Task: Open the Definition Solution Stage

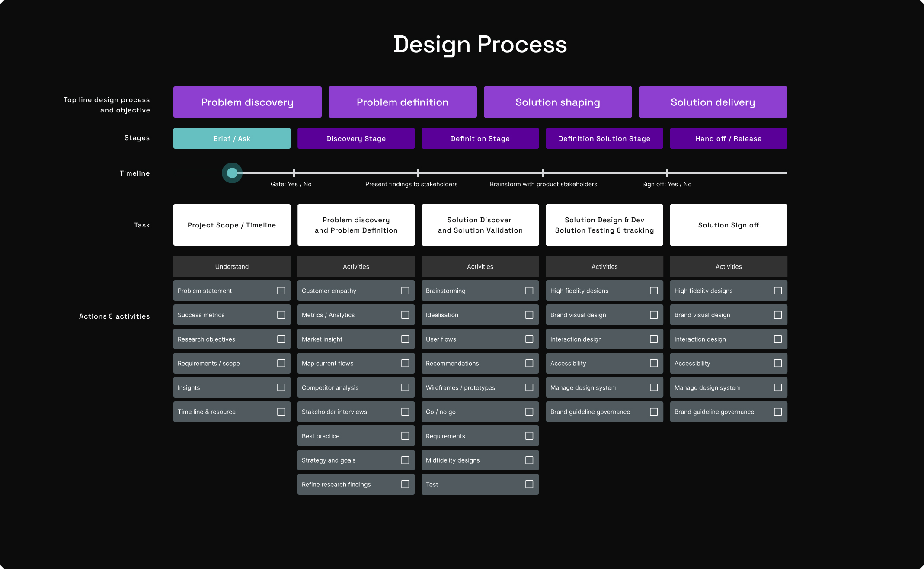Action: pos(604,138)
